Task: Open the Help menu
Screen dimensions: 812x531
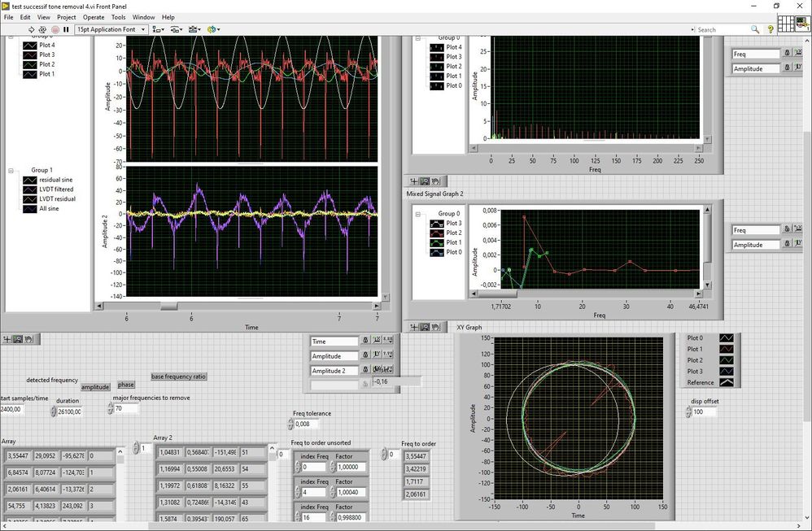Action: [168, 17]
